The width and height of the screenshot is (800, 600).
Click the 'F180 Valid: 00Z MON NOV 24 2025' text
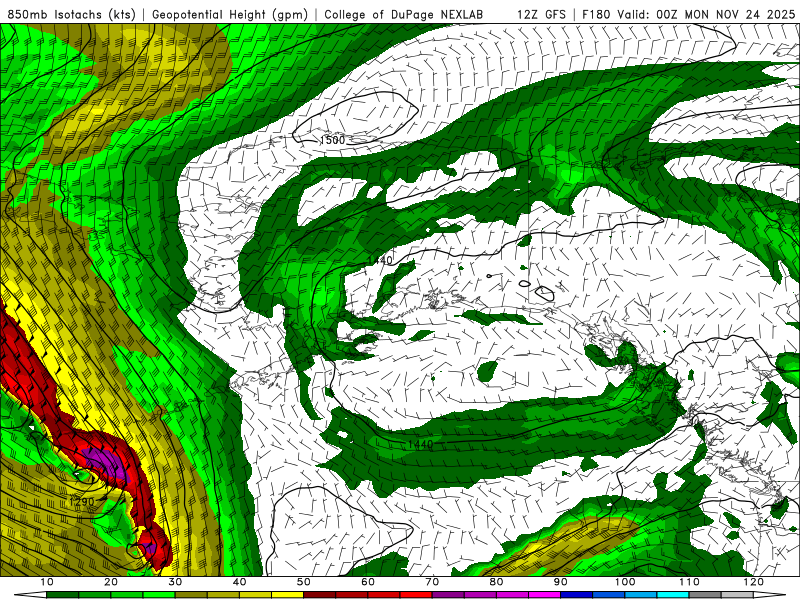688,14
